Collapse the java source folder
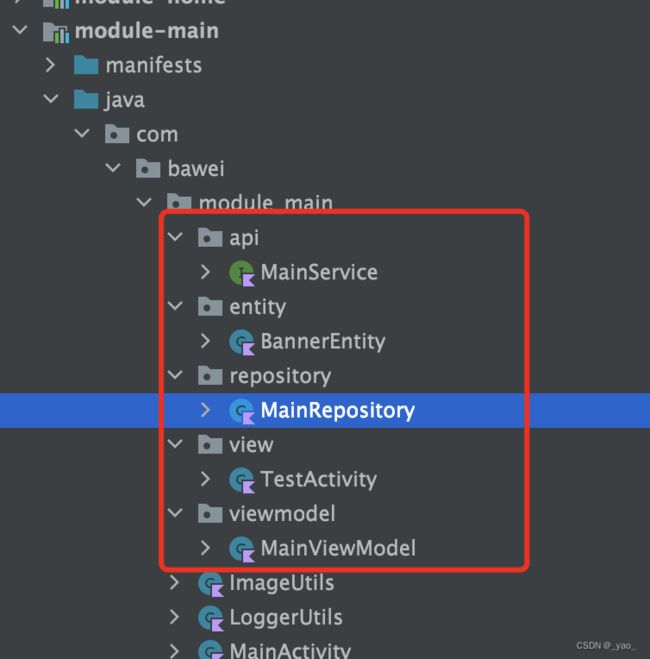 [x=51, y=99]
